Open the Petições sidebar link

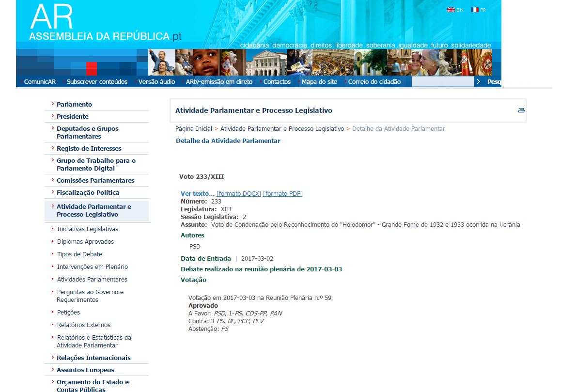tap(68, 313)
